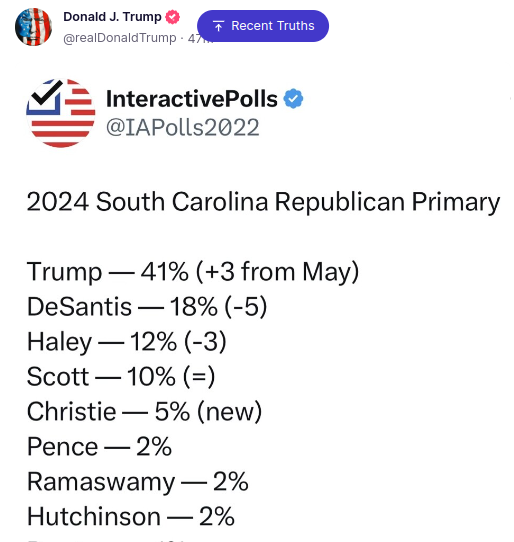Click the 2024 South Carolina Republican Primary heading

[x=263, y=202]
